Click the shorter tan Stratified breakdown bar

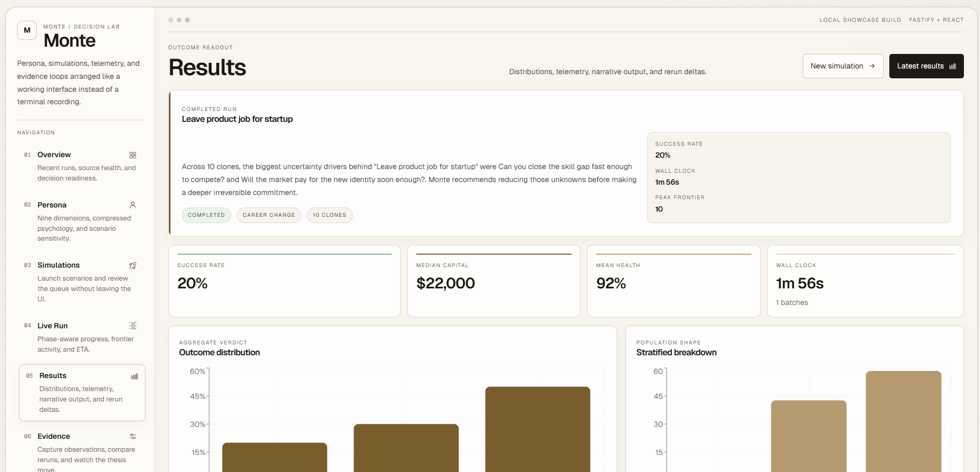coord(808,436)
